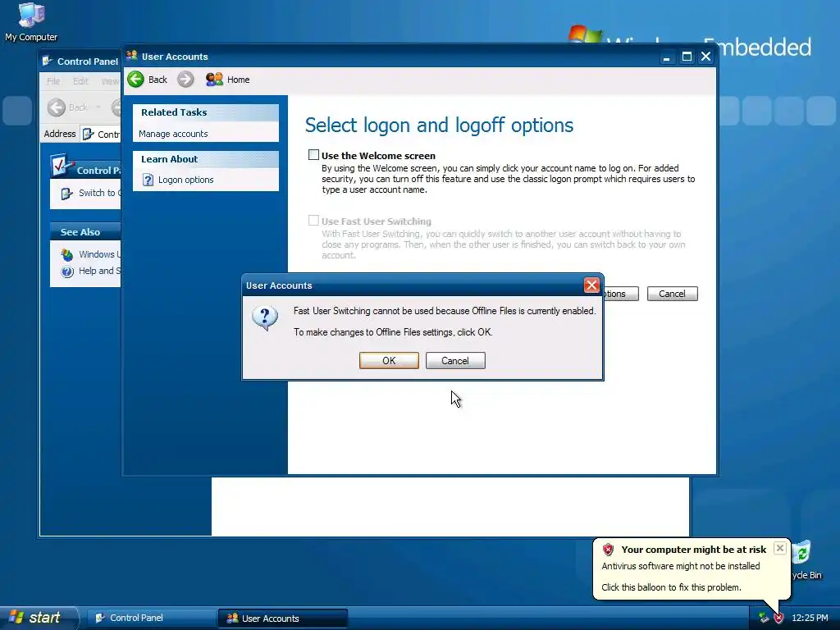The width and height of the screenshot is (840, 630).
Task: Click Switch to Classic View in Control Panel
Action: pyautogui.click(x=99, y=193)
